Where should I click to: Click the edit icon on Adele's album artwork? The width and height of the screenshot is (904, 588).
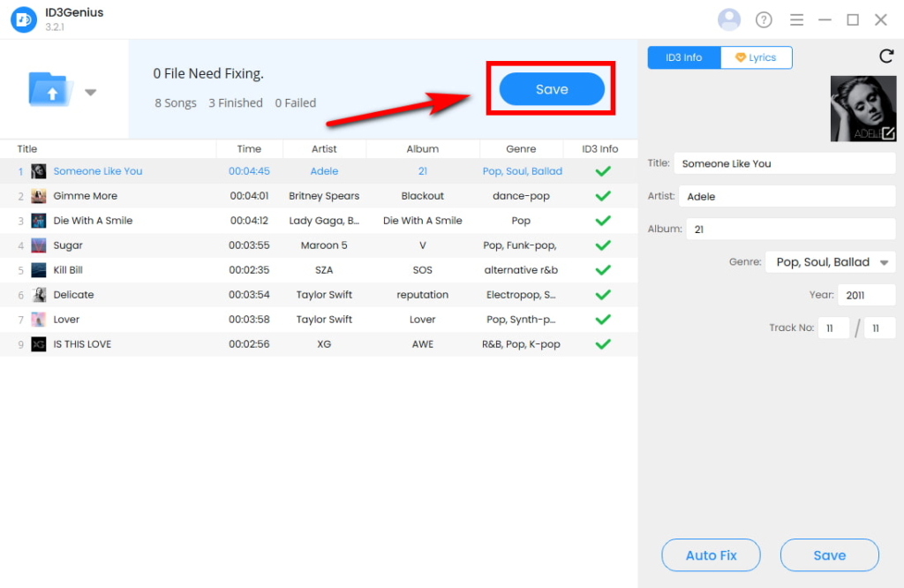coord(890,135)
